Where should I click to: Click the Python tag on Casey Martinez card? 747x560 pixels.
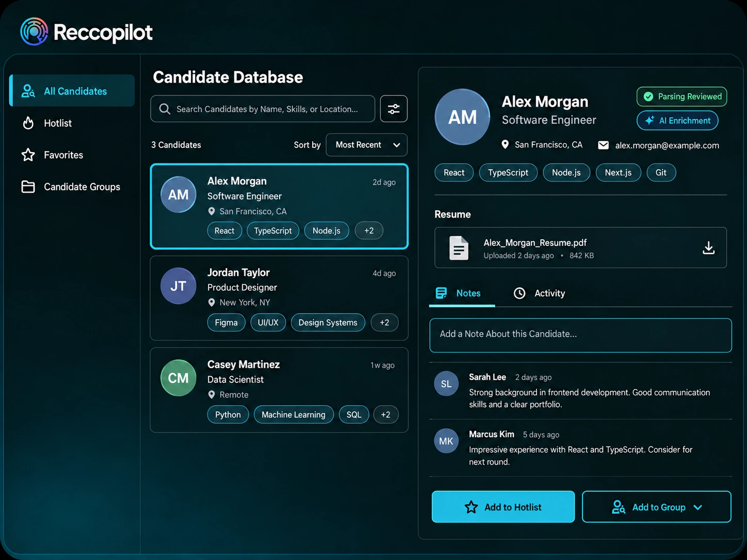[x=228, y=415]
